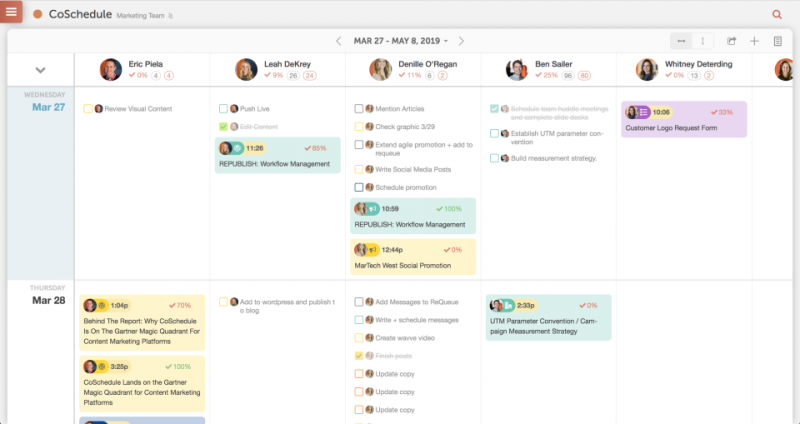Click Leah DeKrey's 26 tasks badge

(x=293, y=76)
